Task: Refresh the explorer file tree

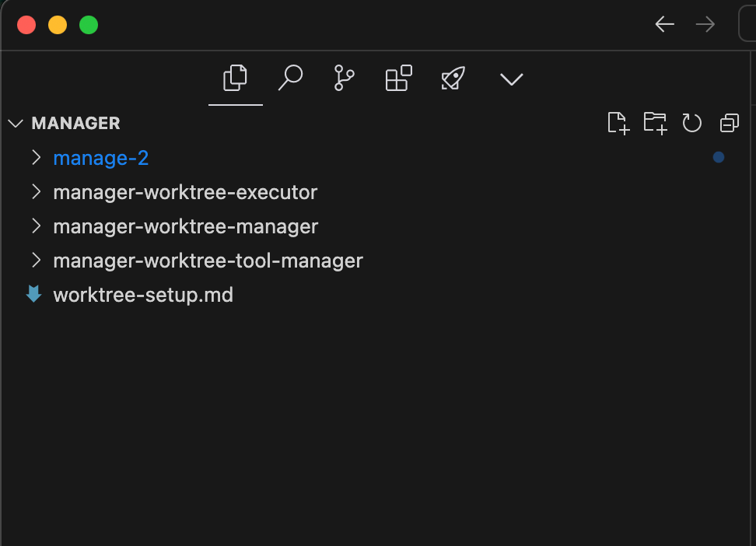Action: 692,123
